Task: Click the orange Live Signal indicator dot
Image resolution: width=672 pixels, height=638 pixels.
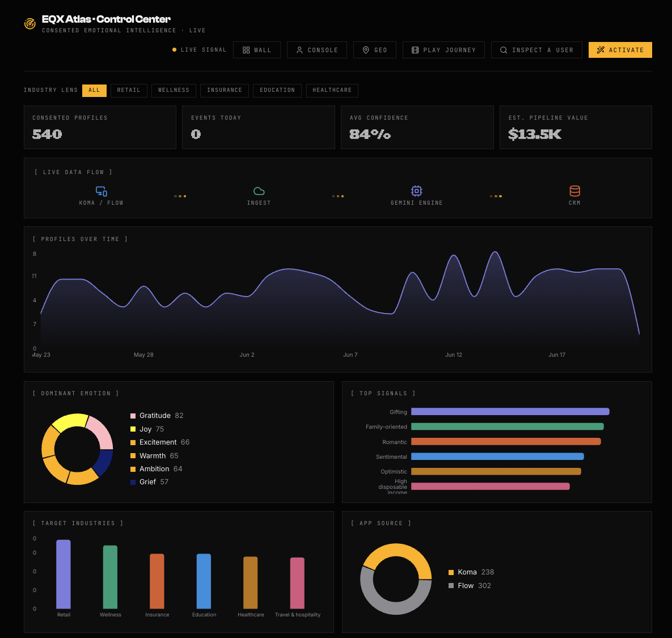Action: [175, 50]
